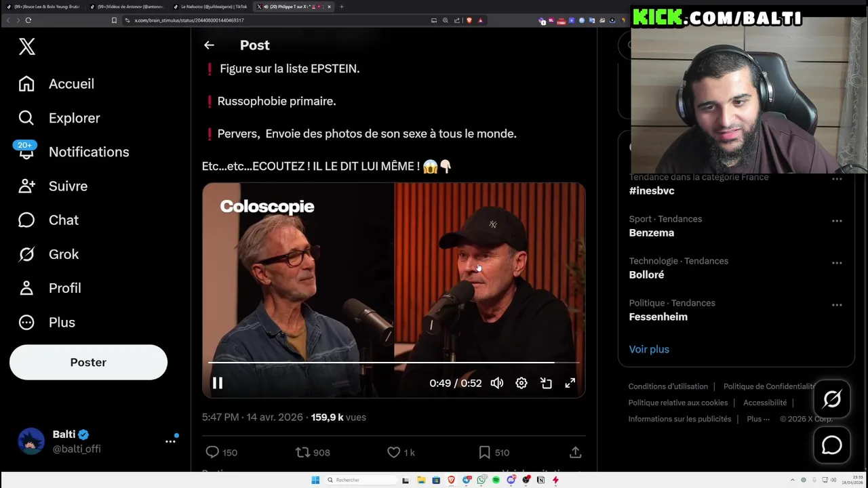Screen dimensions: 868x488
Task: Enter fullscreen for the video
Action: 570,383
